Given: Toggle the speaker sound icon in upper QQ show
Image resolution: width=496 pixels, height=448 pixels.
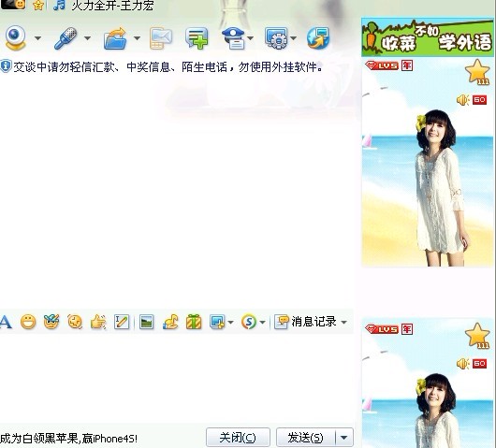Looking at the screenshot, I should (463, 100).
